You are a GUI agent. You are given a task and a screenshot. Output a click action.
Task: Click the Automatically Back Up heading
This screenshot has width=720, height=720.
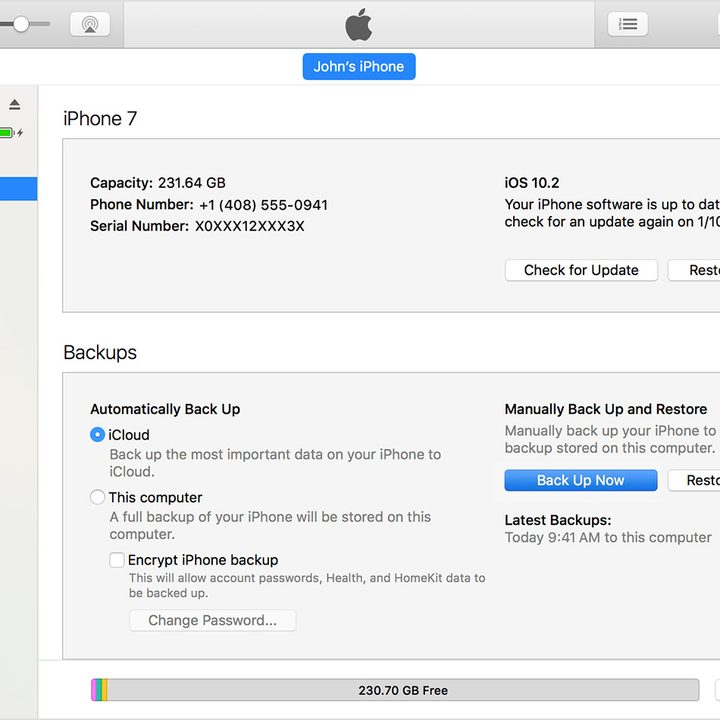point(165,409)
